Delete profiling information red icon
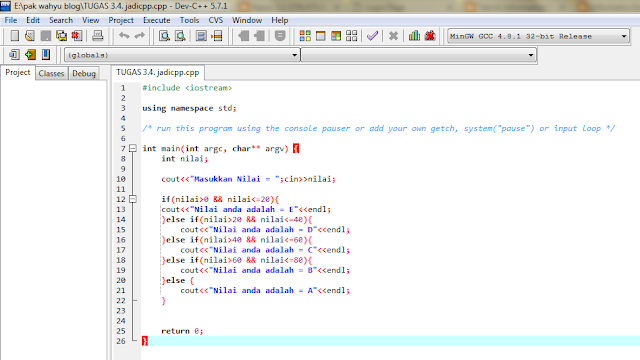 (430, 36)
